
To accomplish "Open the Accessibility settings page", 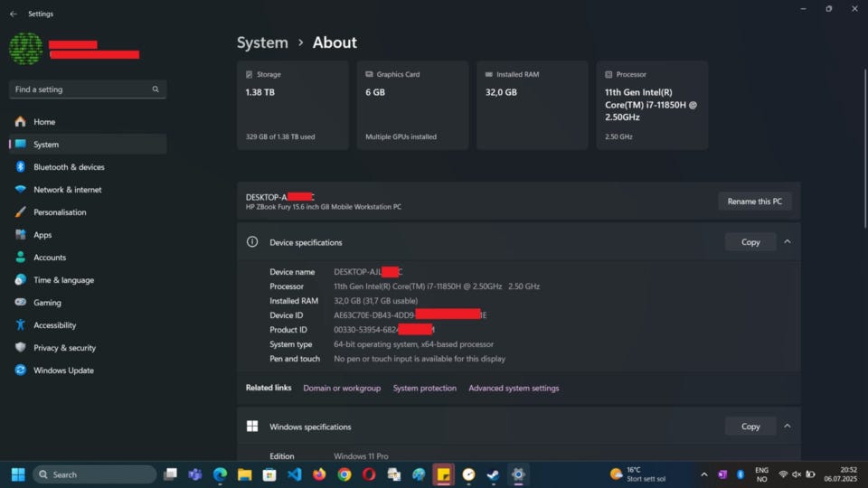I will [54, 325].
